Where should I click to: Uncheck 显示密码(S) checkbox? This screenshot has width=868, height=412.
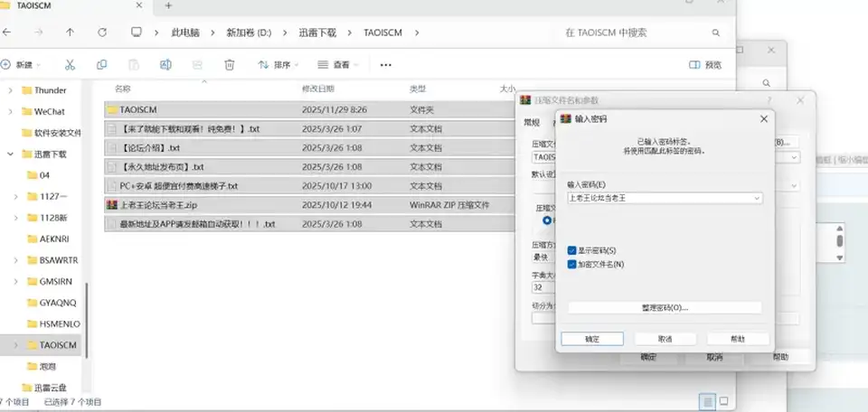tap(571, 250)
